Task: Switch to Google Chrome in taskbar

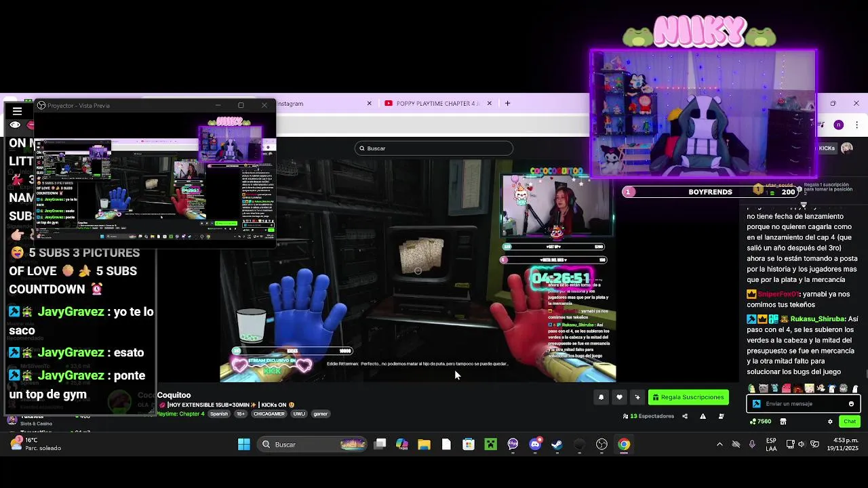Action: [x=624, y=445]
